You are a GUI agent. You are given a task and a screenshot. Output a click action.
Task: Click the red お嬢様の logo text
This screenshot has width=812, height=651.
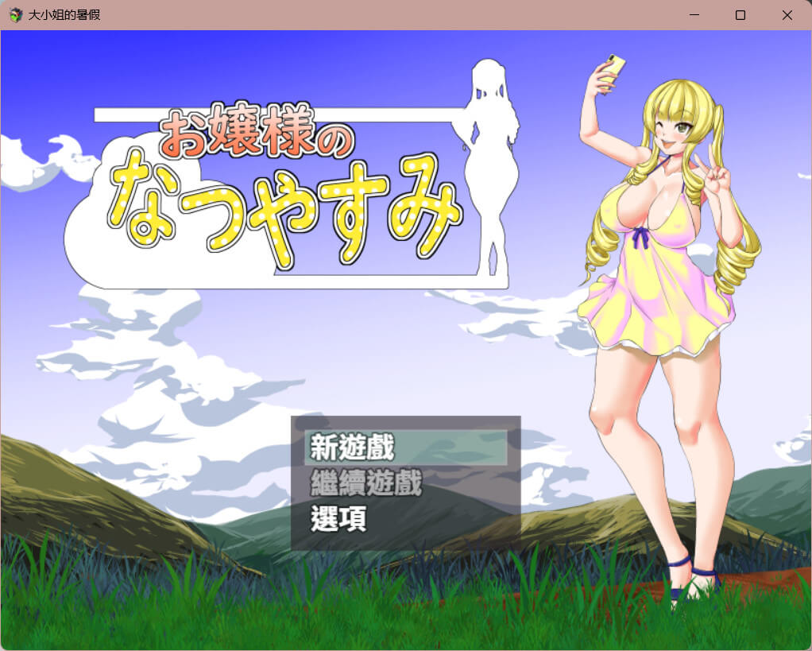254,135
